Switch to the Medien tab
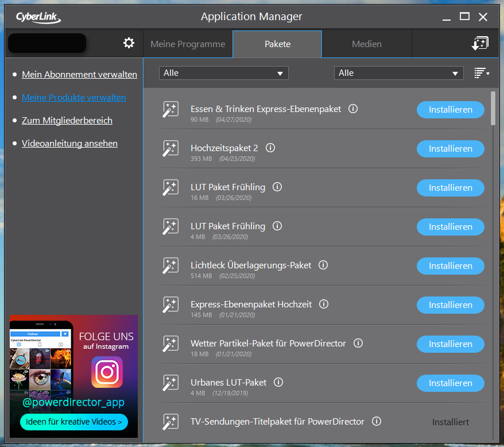 [x=366, y=44]
